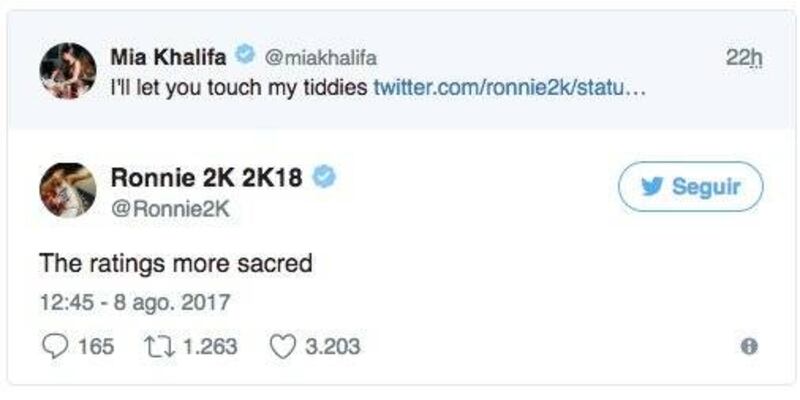This screenshot has width=800, height=400.
Task: Open the twitter.com/ronnie2k/statu… link
Action: point(512,87)
